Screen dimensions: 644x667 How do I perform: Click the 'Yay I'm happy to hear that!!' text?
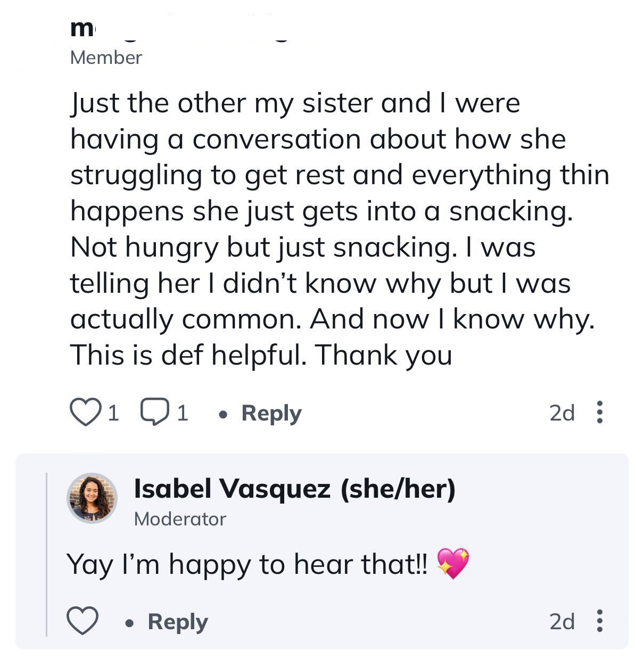coord(247,564)
